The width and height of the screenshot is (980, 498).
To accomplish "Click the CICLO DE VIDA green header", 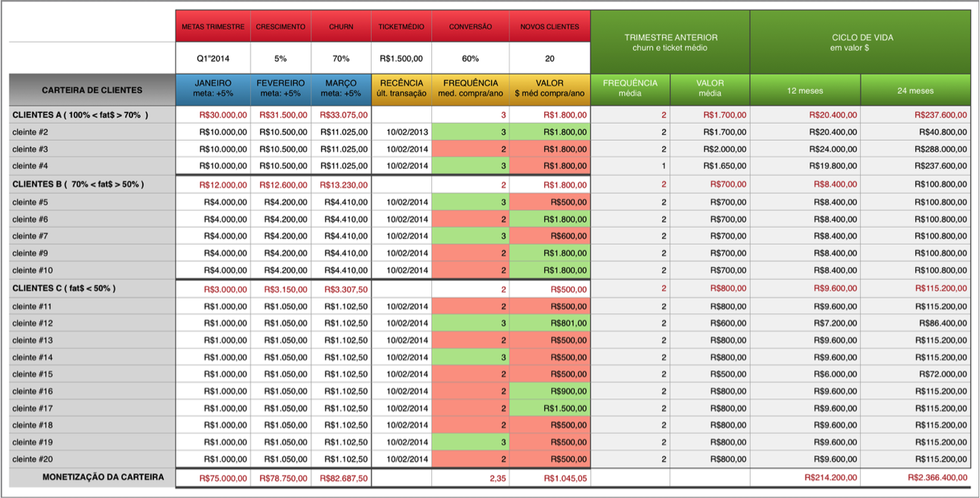I will point(862,42).
